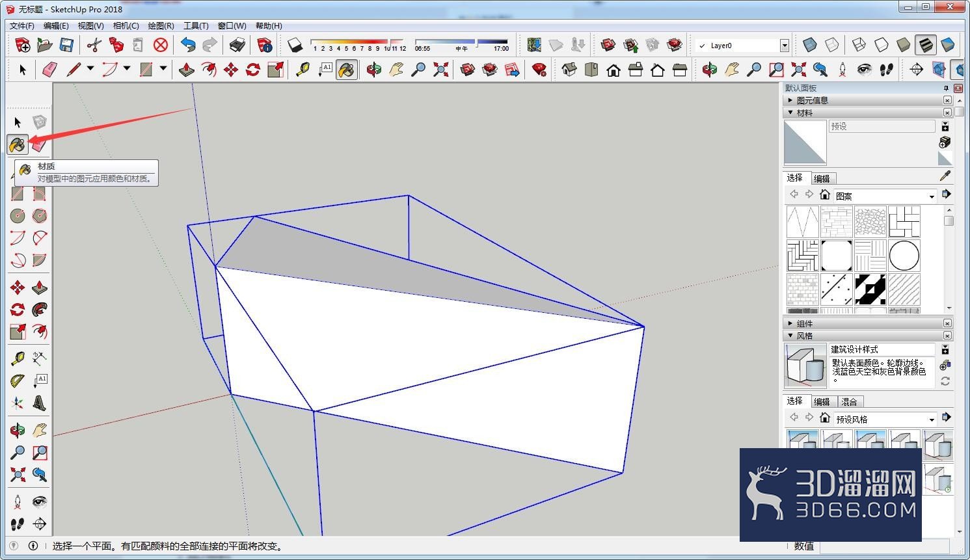Open the 相机(C) menu

point(126,26)
